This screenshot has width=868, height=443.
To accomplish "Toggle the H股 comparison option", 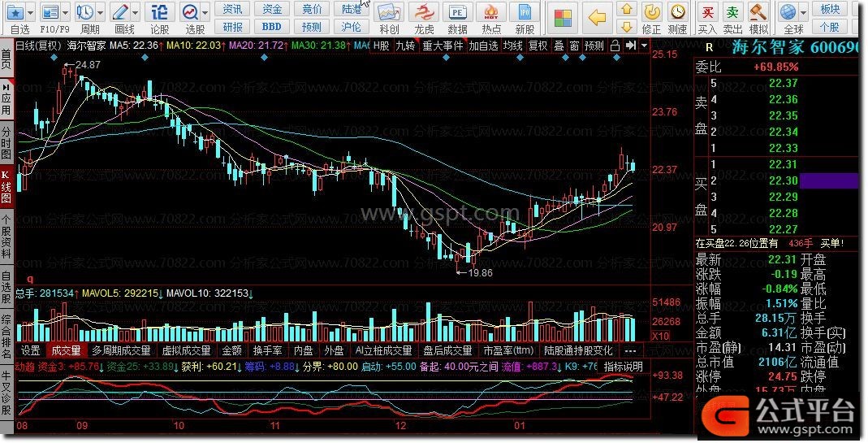I will click(x=382, y=46).
